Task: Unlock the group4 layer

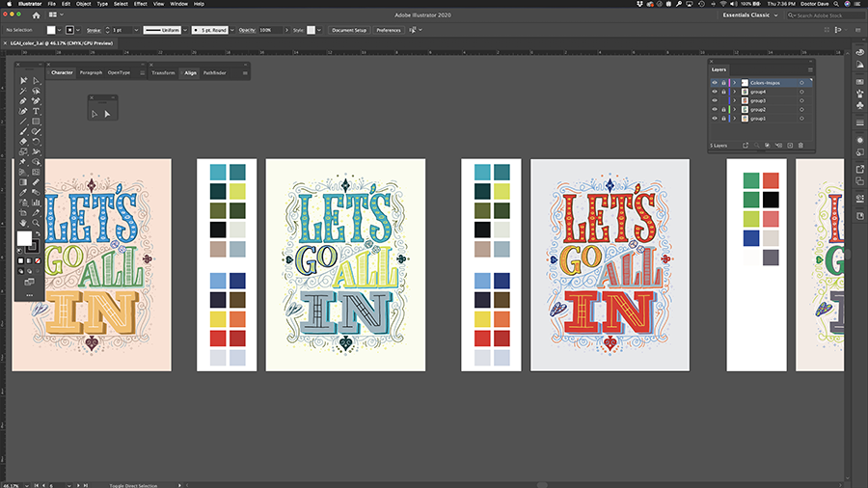Action: tap(723, 92)
